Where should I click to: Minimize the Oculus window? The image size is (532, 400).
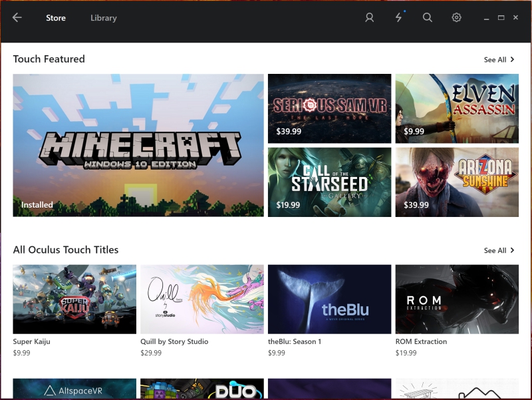[x=487, y=18]
